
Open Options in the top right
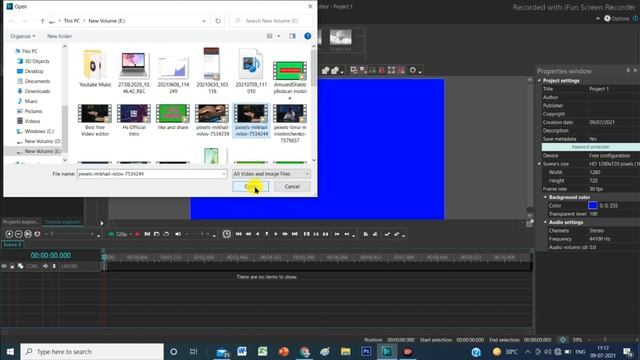(616, 18)
